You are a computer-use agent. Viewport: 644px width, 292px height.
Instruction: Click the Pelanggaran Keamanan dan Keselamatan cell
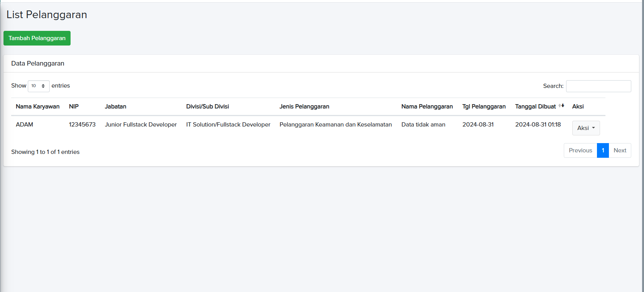coord(335,125)
